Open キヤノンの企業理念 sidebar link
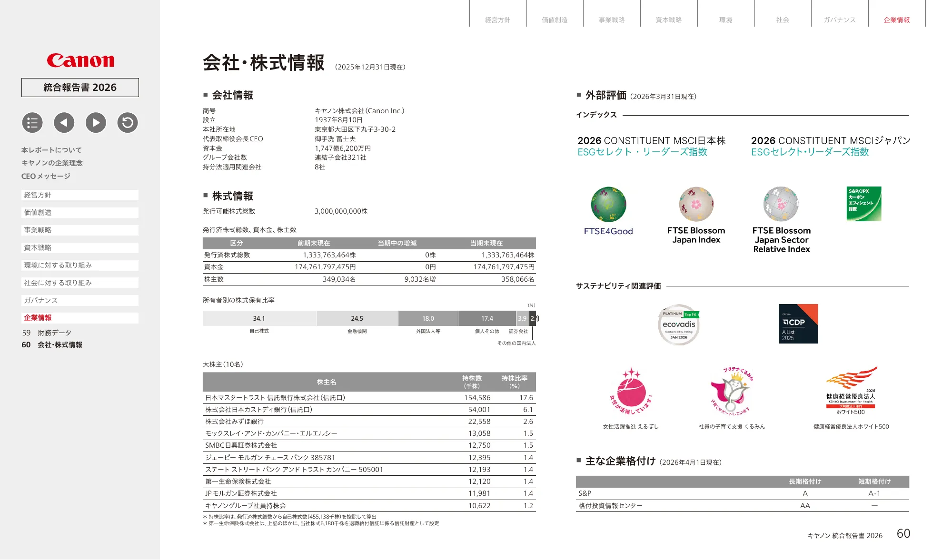The height and width of the screenshot is (560, 952). [52, 163]
